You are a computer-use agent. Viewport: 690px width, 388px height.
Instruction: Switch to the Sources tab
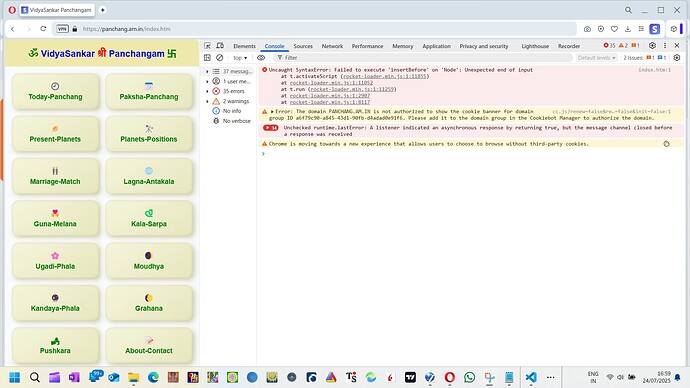pyautogui.click(x=303, y=46)
